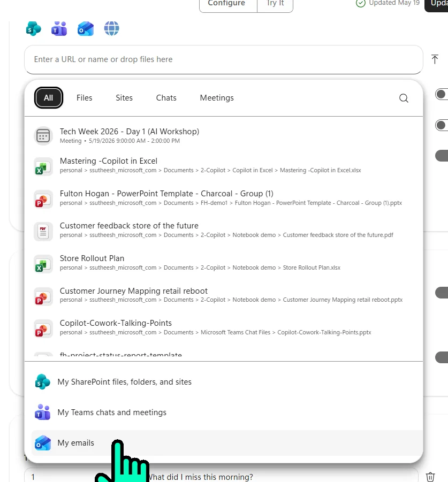Click the globe web icon
Screen dimensions: 448x482
click(112, 28)
